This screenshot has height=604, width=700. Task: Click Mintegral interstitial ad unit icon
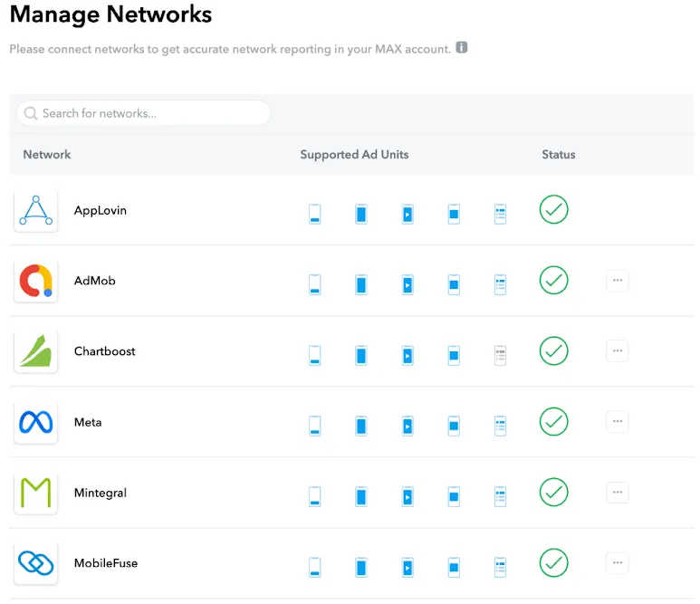[361, 496]
